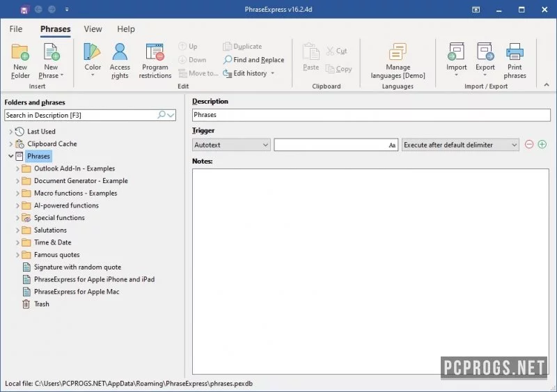Expand Outlook Add-In - Examples folder
The width and height of the screenshot is (557, 392).
[17, 168]
